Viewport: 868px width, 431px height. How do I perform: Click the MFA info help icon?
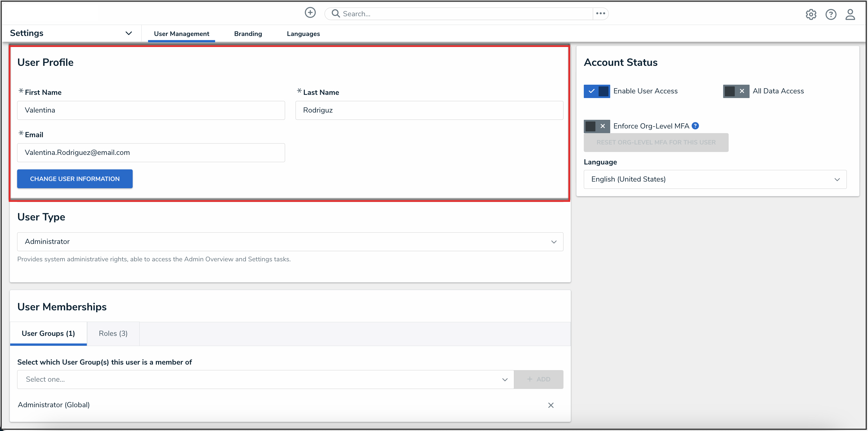695,126
